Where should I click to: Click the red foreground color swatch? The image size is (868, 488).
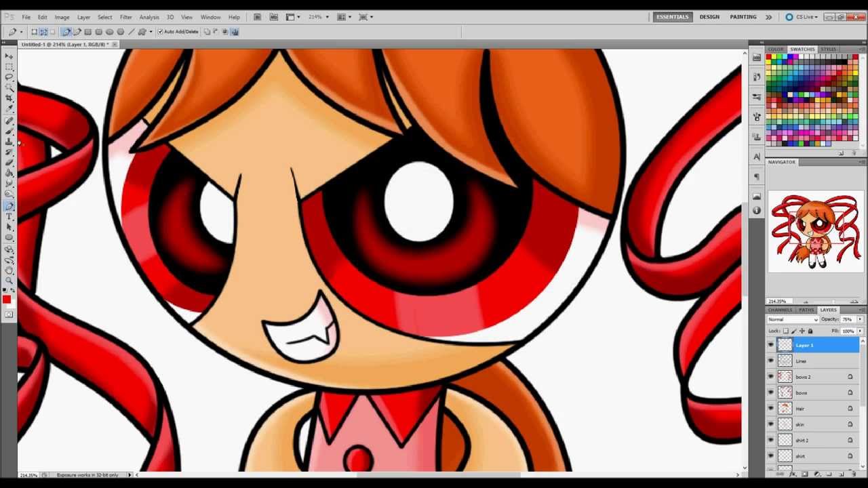tap(7, 300)
